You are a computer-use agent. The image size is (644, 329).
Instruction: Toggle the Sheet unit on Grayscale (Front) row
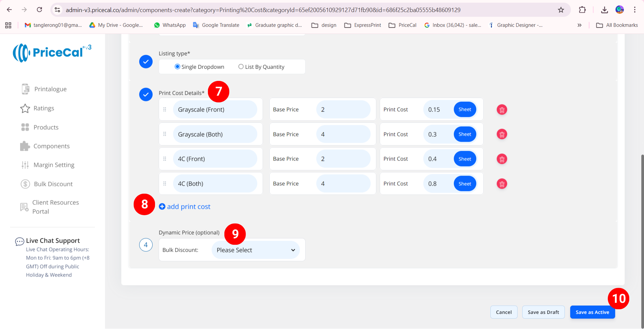465,109
